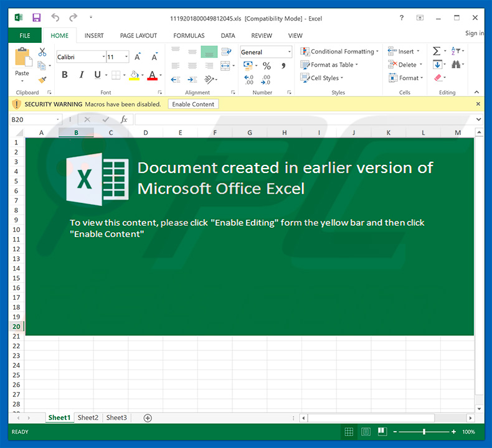Click the Copy icon
Viewport: 492px width, 448px height.
(x=42, y=65)
